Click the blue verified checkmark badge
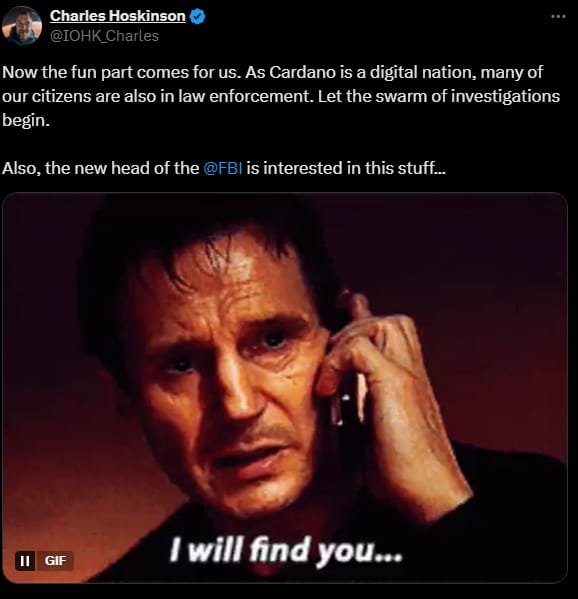Image resolution: width=578 pixels, height=599 pixels. tap(198, 16)
